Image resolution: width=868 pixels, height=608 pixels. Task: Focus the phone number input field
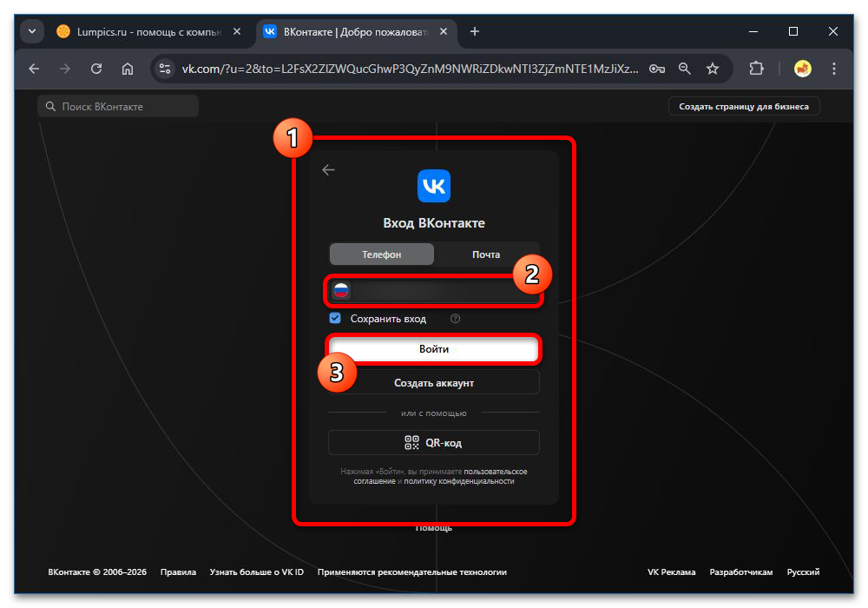[435, 290]
